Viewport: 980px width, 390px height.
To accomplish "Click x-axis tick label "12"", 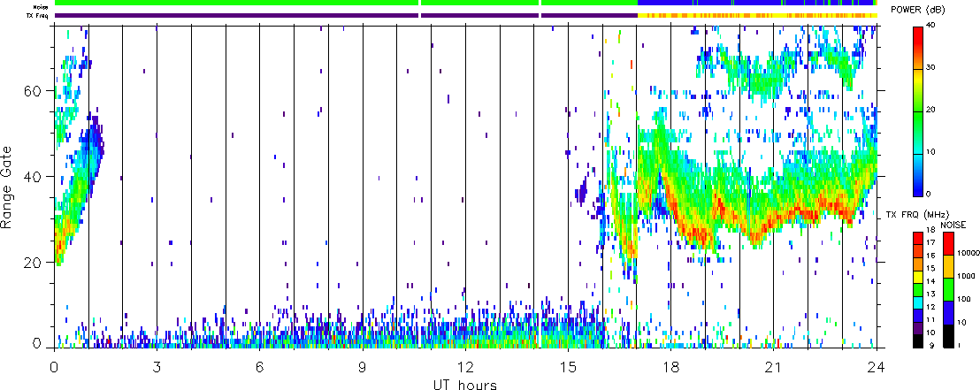I will [465, 366].
